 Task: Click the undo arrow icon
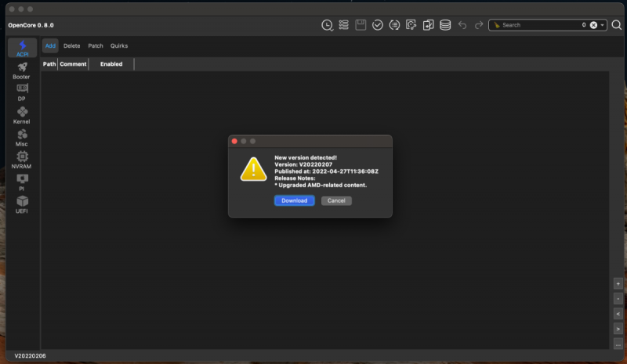point(462,25)
